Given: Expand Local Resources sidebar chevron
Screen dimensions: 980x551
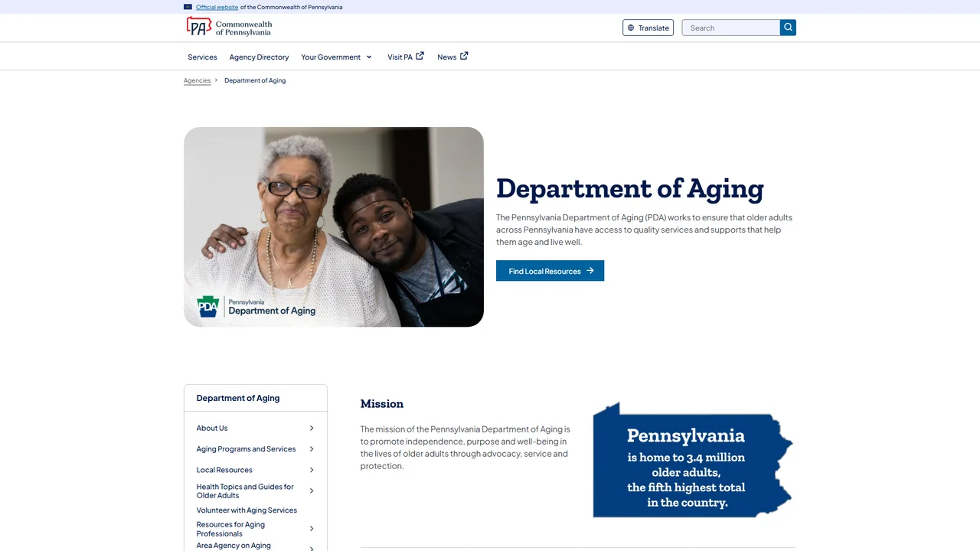Looking at the screenshot, I should click(312, 470).
